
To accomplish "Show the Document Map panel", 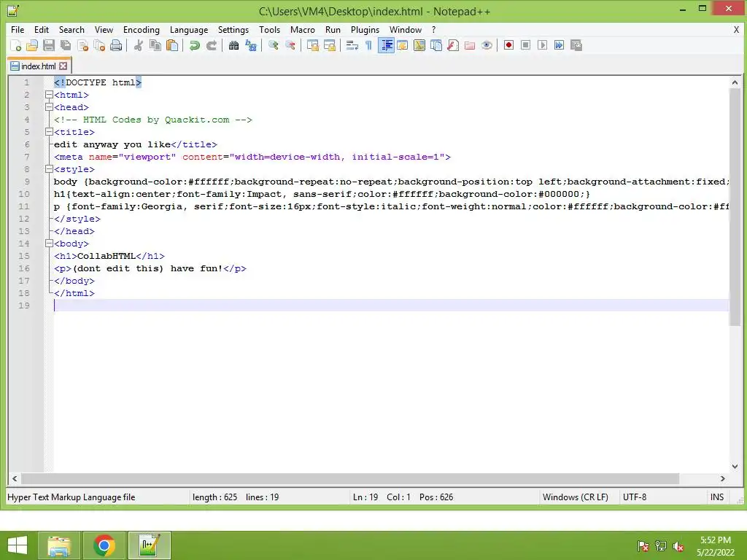I will tap(419, 45).
